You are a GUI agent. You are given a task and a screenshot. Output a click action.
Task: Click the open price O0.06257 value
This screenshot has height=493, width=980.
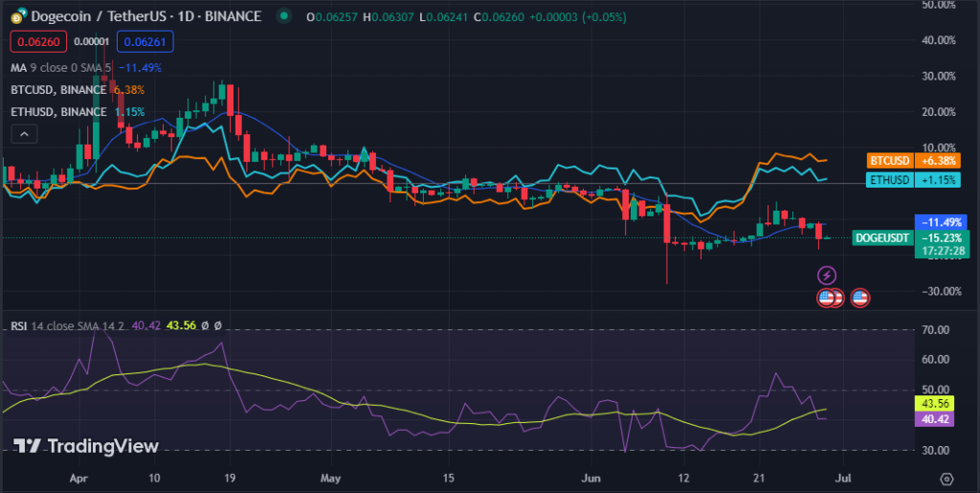coord(332,17)
